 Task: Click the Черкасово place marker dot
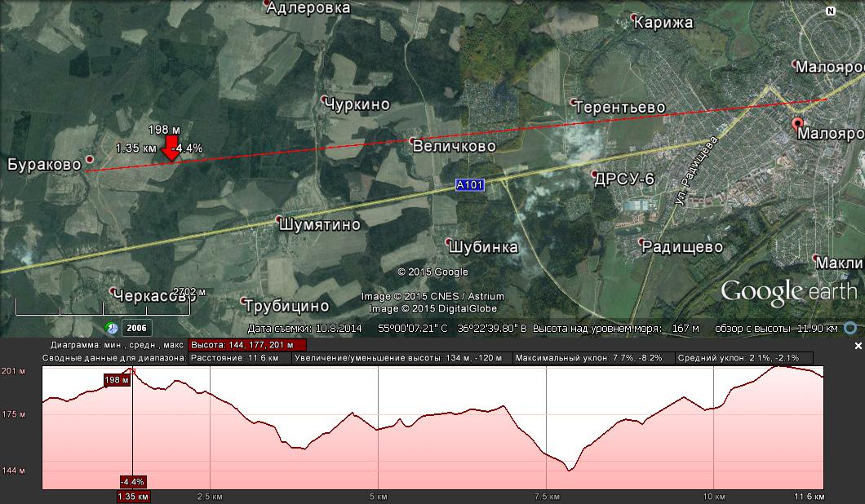pos(113,290)
